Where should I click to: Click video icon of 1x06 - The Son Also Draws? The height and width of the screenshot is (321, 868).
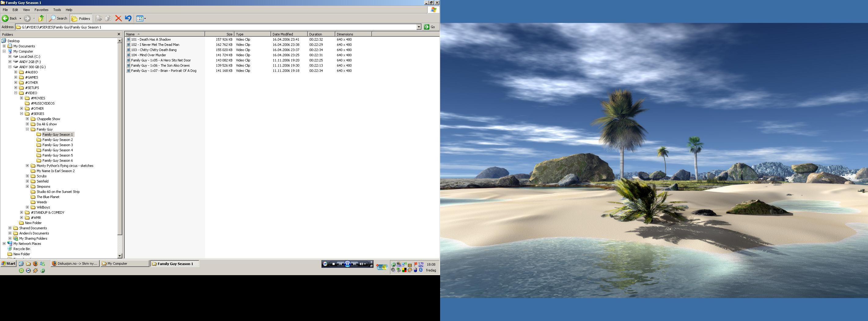(x=128, y=65)
